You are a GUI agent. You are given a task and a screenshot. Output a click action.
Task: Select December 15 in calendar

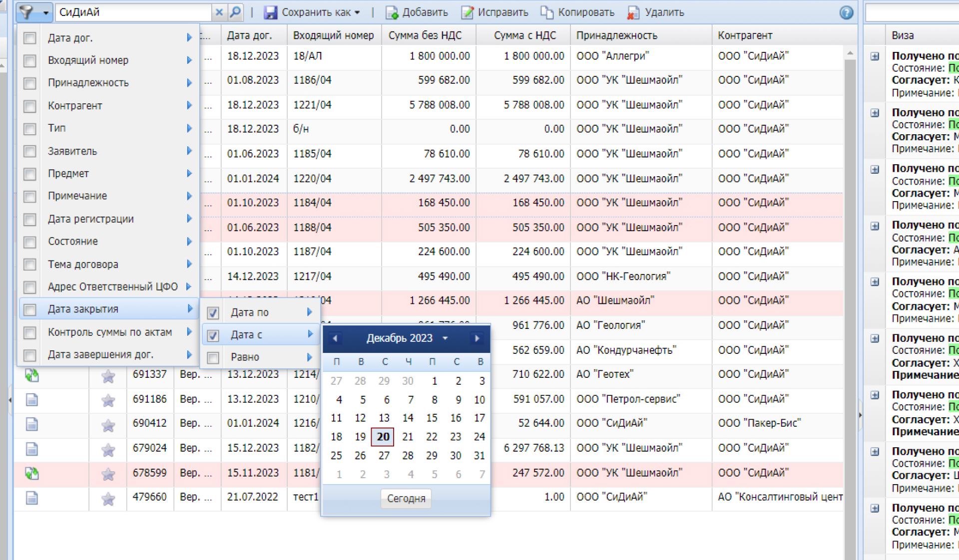[x=432, y=418]
